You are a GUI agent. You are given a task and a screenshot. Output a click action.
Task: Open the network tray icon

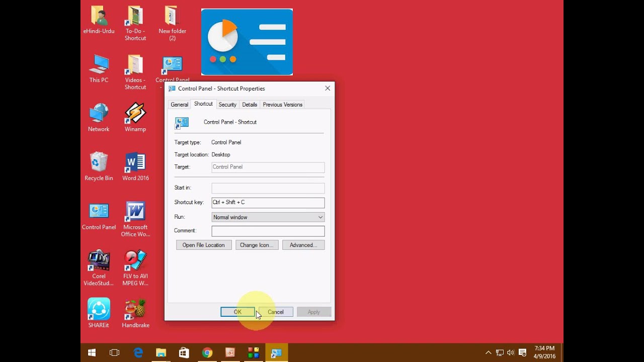[500, 353]
